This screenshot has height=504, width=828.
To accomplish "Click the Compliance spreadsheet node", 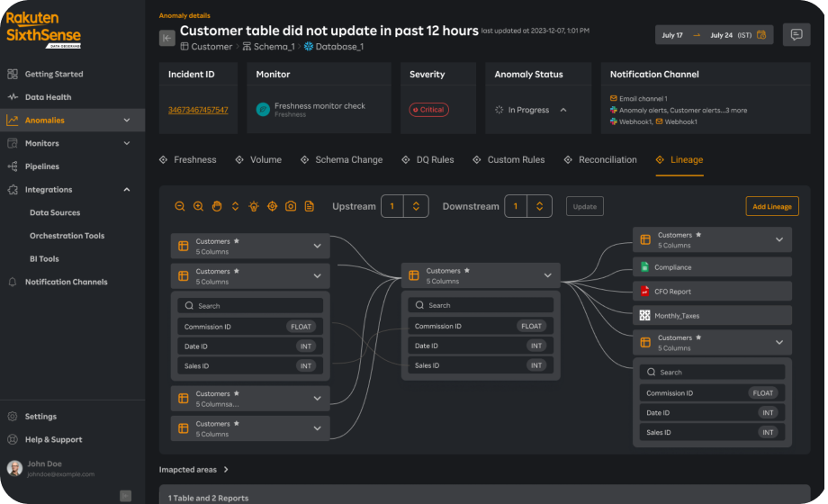I will pos(712,267).
